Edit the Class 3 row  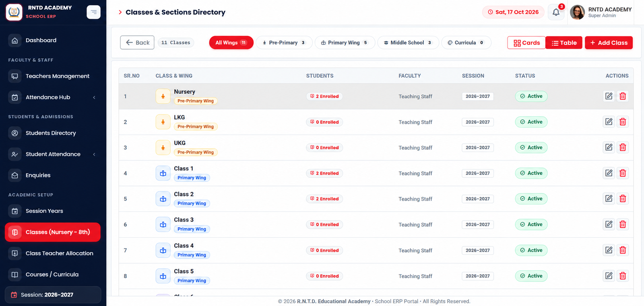[609, 224]
